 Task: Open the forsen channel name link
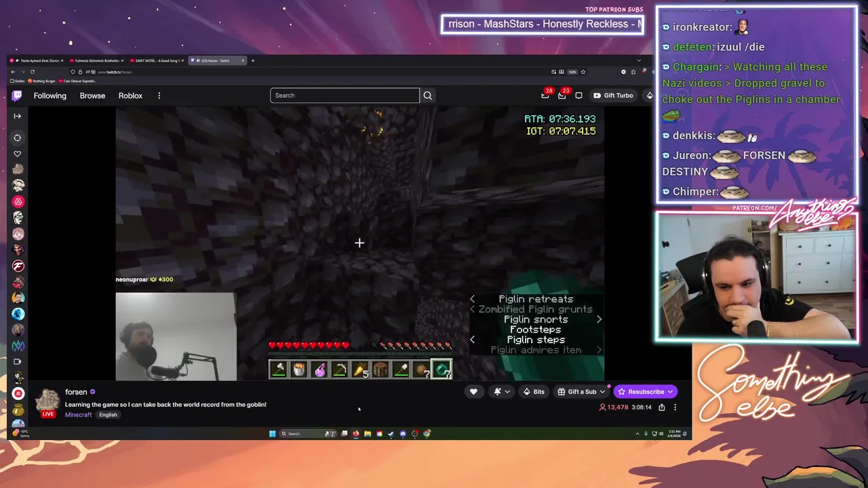click(76, 392)
